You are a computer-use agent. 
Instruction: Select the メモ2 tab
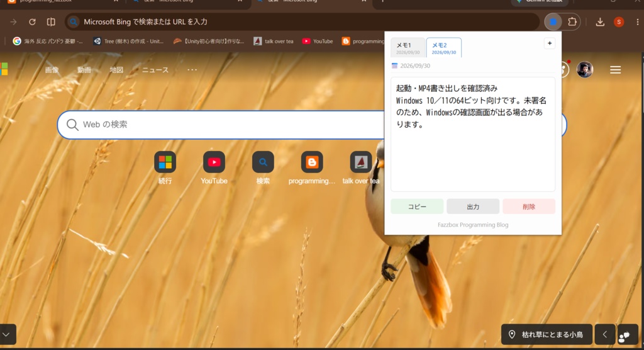point(444,48)
